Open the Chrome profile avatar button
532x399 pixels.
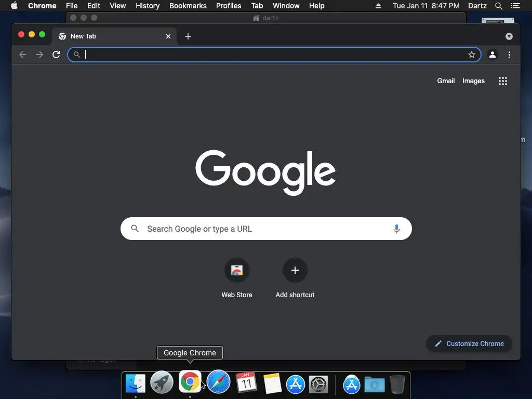click(493, 55)
